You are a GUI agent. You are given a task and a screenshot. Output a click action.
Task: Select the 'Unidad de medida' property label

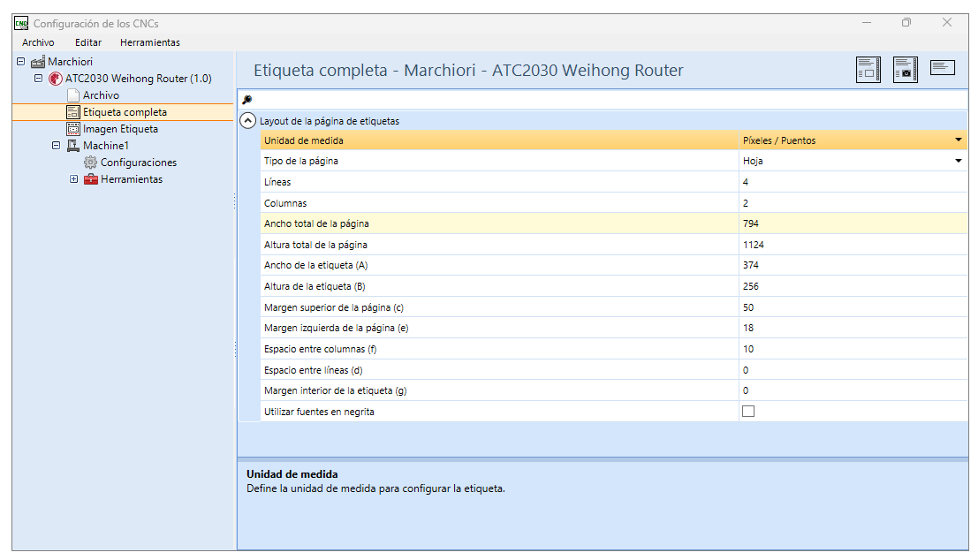tap(303, 141)
